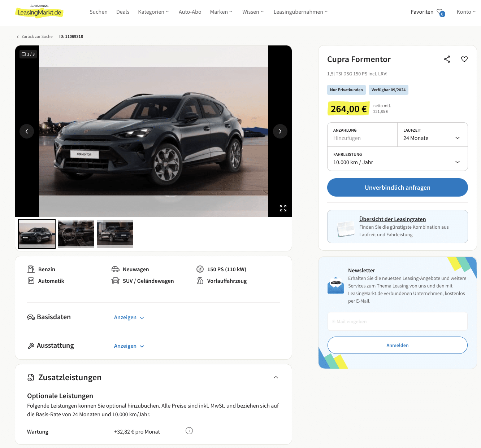Open the Fahrleistung 10.000 km dropdown
The height and width of the screenshot is (448, 481).
click(x=398, y=159)
